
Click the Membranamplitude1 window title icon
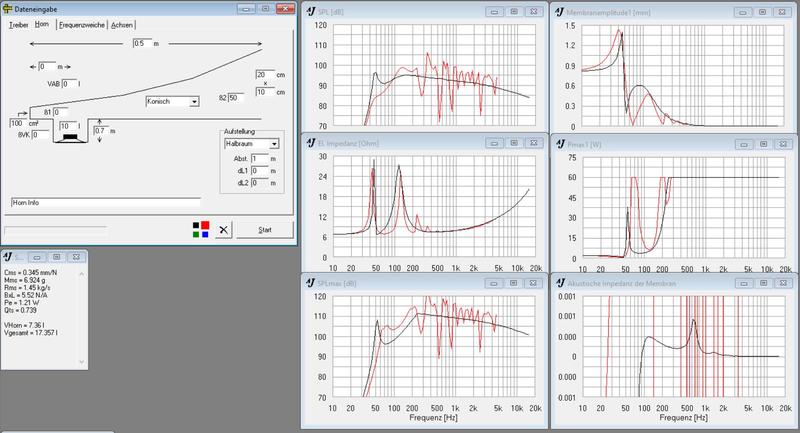[x=558, y=12]
